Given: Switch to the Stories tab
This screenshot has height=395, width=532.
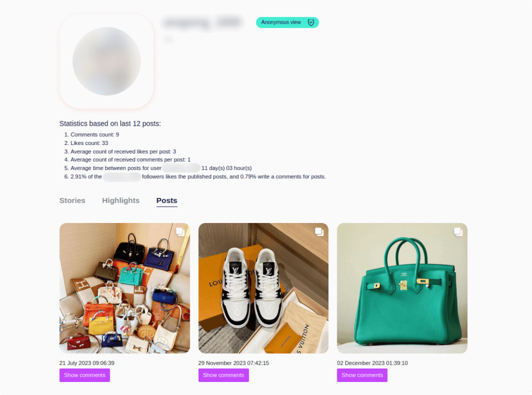Looking at the screenshot, I should point(72,201).
